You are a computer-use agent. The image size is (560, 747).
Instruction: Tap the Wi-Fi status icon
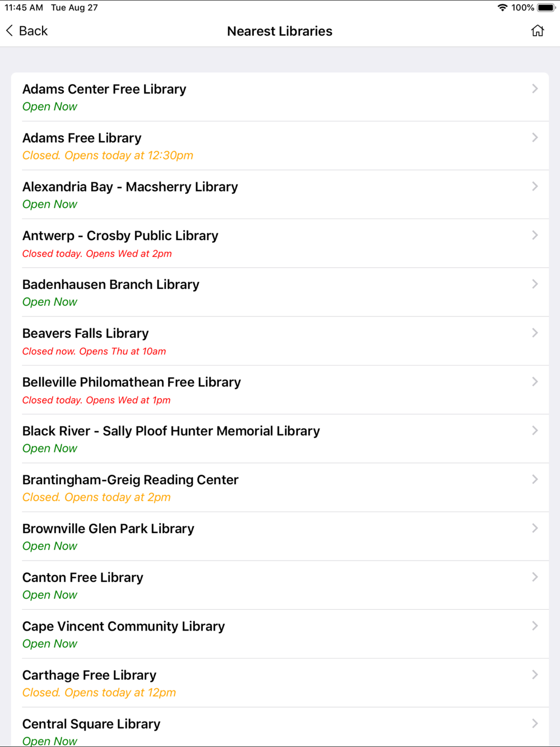coord(502,7)
